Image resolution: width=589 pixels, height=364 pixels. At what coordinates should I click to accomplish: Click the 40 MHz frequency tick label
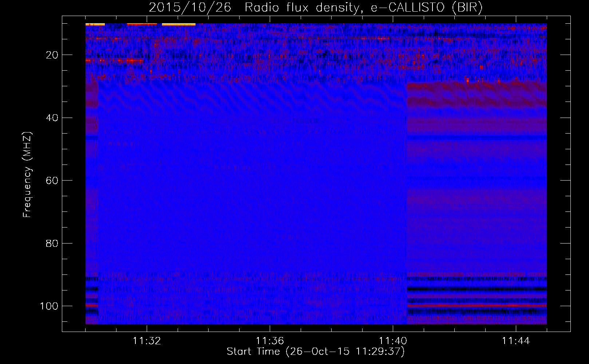click(52, 118)
